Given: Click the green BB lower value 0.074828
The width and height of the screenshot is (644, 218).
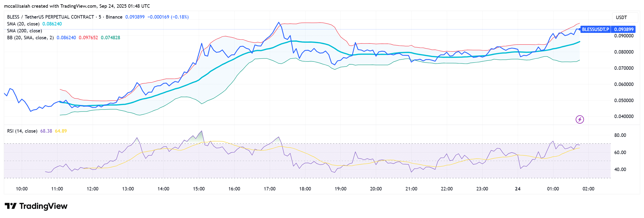Looking at the screenshot, I should 110,38.
